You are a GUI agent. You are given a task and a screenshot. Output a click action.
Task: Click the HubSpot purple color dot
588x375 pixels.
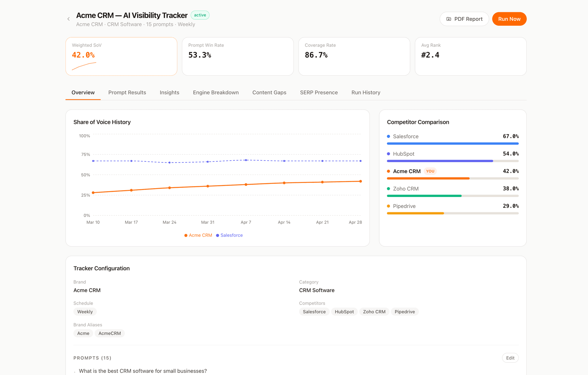coord(388,154)
